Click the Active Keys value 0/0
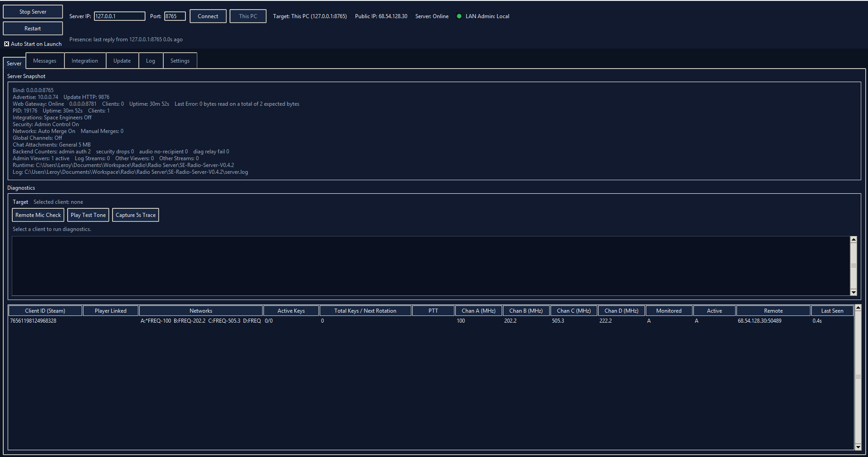 tap(269, 321)
